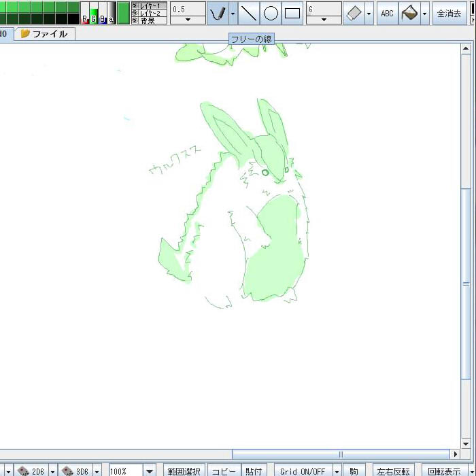Pick the black swatch in the palette
This screenshot has width=476, height=476.
[73, 19]
